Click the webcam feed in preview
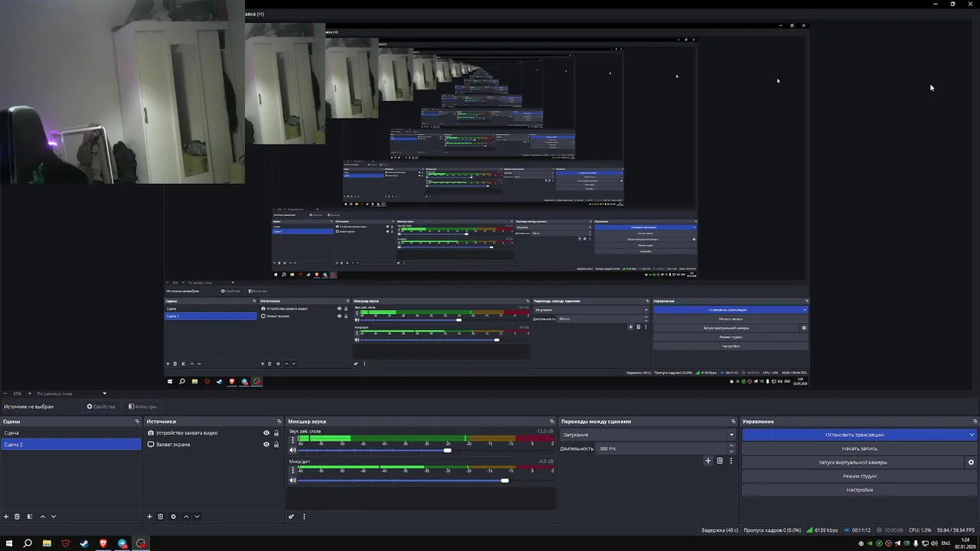The height and width of the screenshot is (551, 980). [x=122, y=92]
